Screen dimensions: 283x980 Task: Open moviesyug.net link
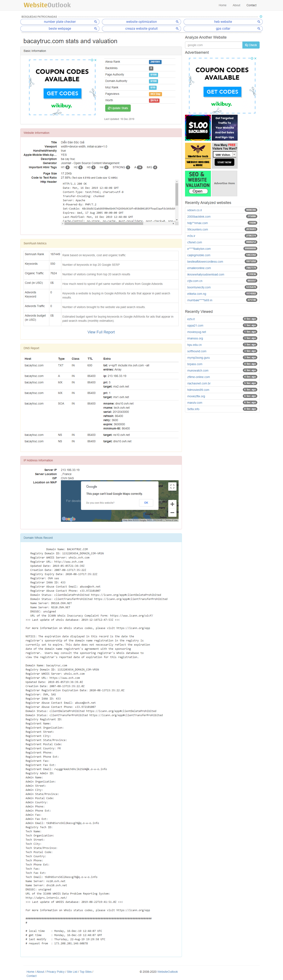pyautogui.click(x=197, y=332)
